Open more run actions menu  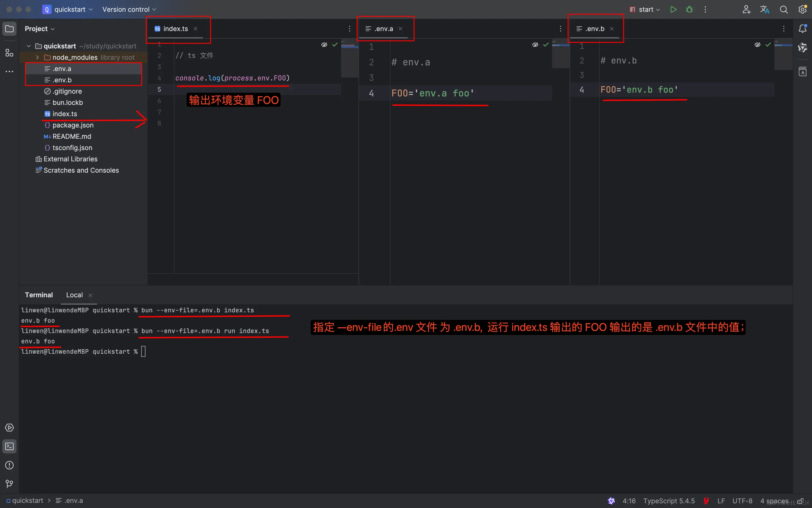click(x=705, y=9)
